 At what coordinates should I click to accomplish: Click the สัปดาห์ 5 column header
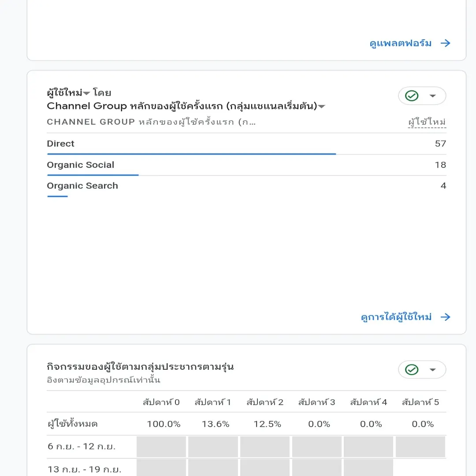pyautogui.click(x=420, y=402)
